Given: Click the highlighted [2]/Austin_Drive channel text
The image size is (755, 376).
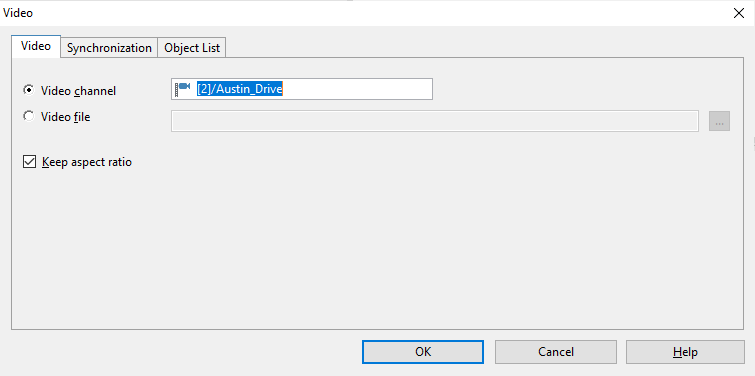Looking at the screenshot, I should click(239, 89).
